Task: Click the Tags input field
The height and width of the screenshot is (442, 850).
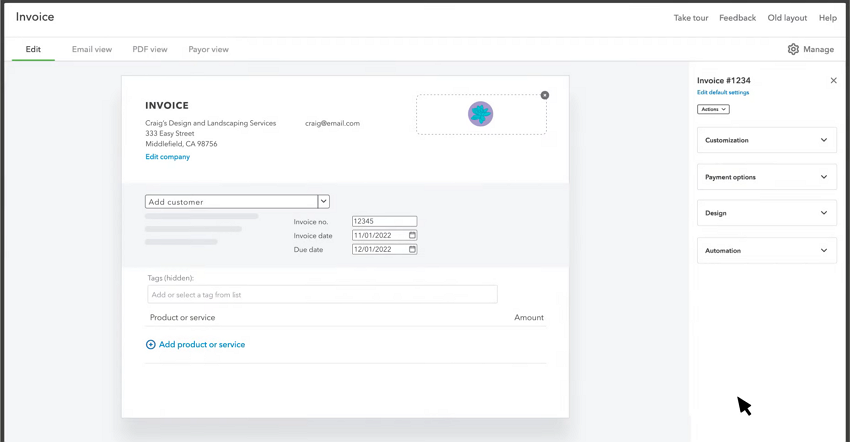Action: point(322,295)
